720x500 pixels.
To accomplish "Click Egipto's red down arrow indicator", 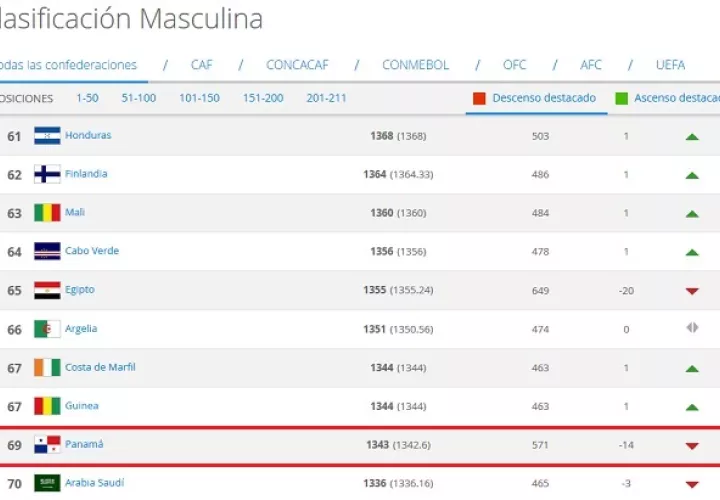I will 692,291.
